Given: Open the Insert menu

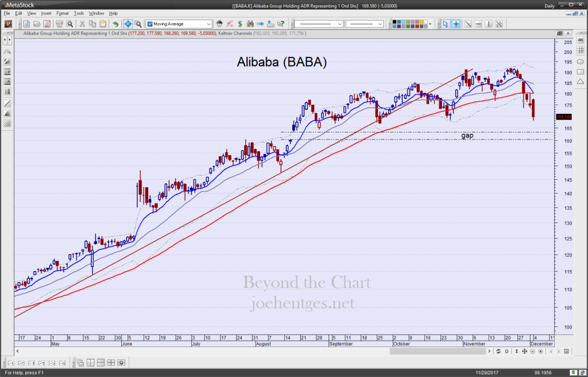Looking at the screenshot, I should pos(46,13).
